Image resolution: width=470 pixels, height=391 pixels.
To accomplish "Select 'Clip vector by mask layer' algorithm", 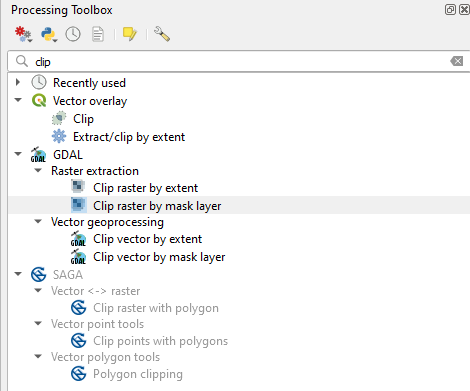I will coord(159,257).
